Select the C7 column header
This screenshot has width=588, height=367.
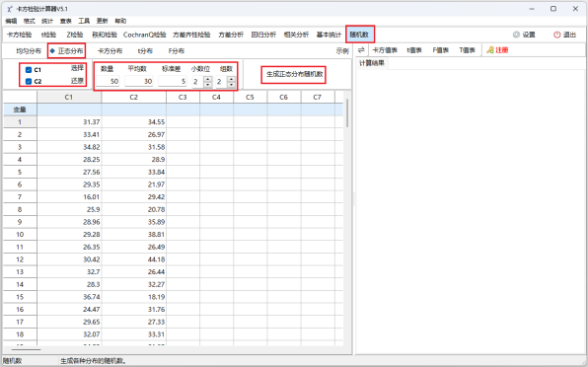[318, 97]
